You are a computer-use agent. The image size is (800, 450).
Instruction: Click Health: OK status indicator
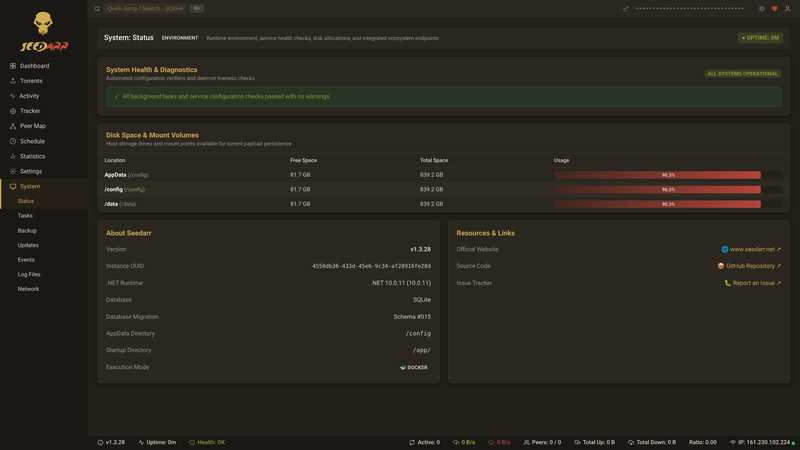(207, 442)
